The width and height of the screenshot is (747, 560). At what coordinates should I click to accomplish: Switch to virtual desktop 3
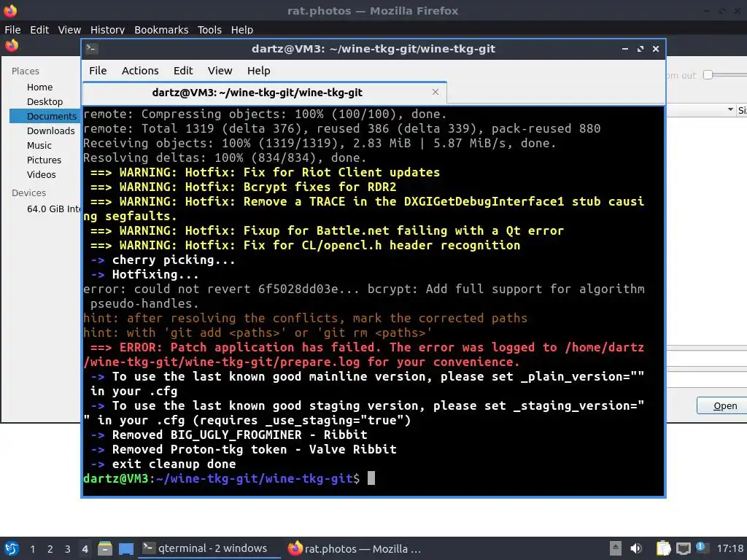tap(68, 549)
